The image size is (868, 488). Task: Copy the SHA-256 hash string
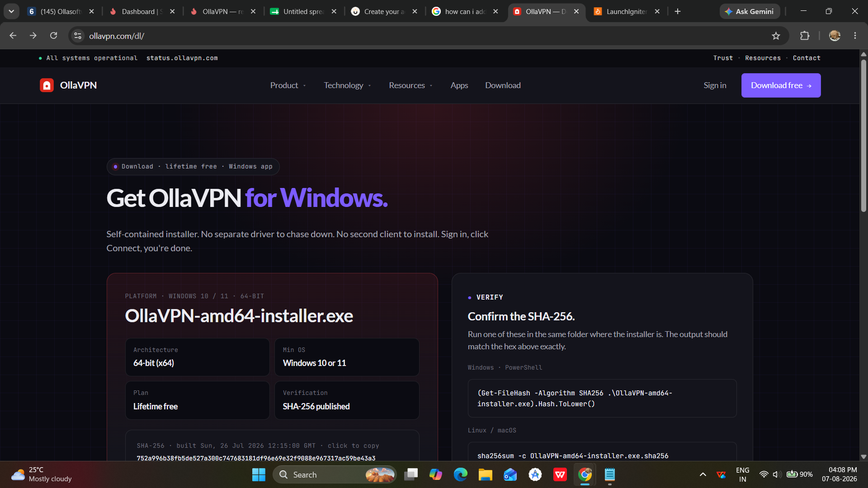[256, 458]
